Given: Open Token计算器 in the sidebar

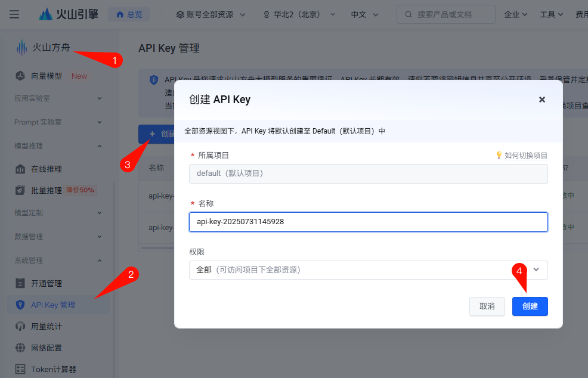Looking at the screenshot, I should tap(54, 370).
